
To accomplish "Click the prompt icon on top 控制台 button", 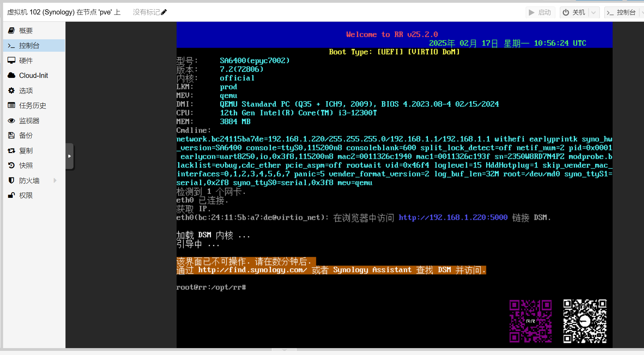I will pos(610,13).
